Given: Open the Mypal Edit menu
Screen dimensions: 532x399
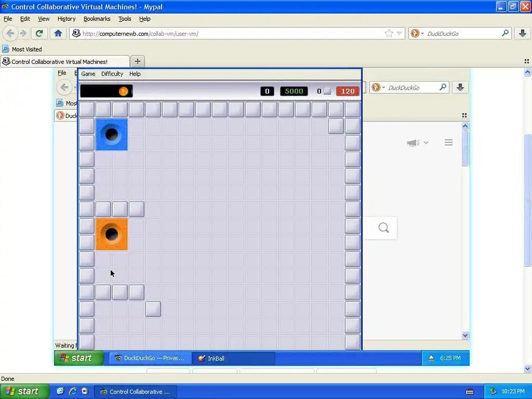Looking at the screenshot, I should coord(25,19).
